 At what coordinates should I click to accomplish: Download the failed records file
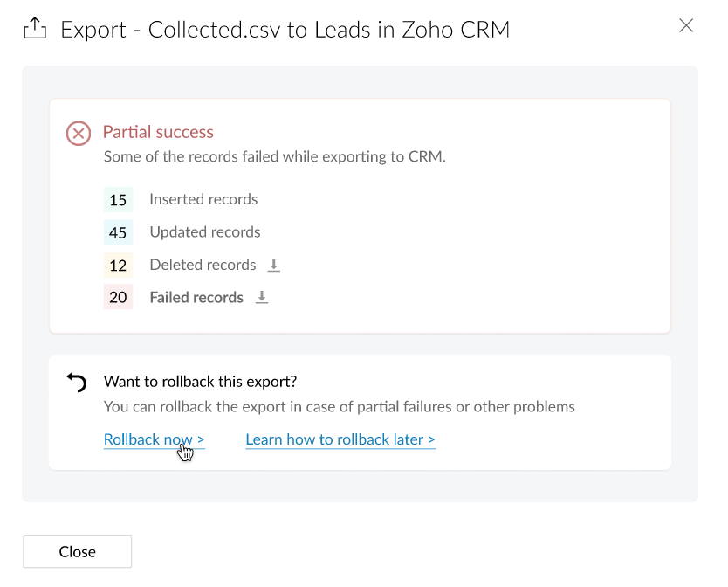[262, 297]
